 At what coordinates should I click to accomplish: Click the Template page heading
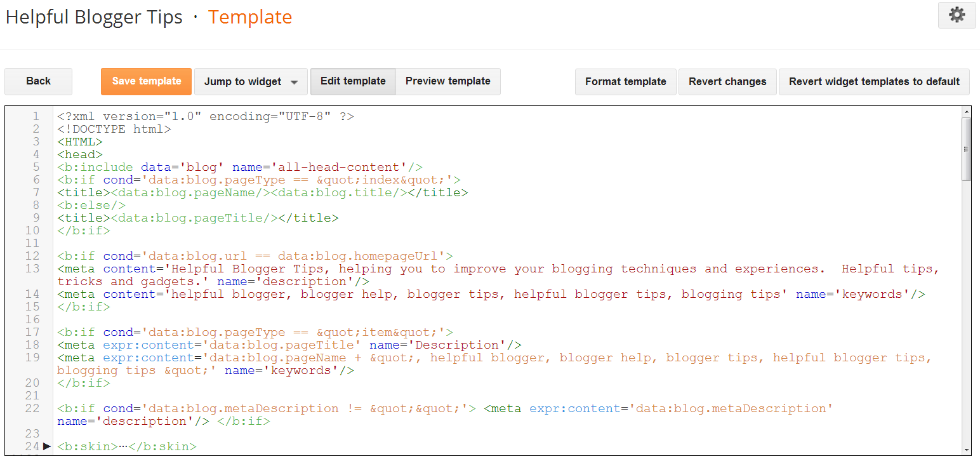click(x=250, y=17)
